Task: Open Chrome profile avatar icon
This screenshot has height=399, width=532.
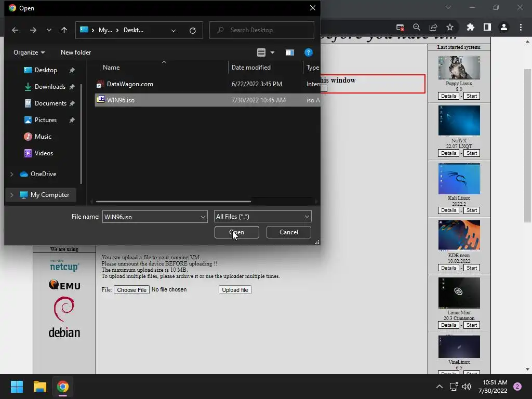Action: point(504,28)
